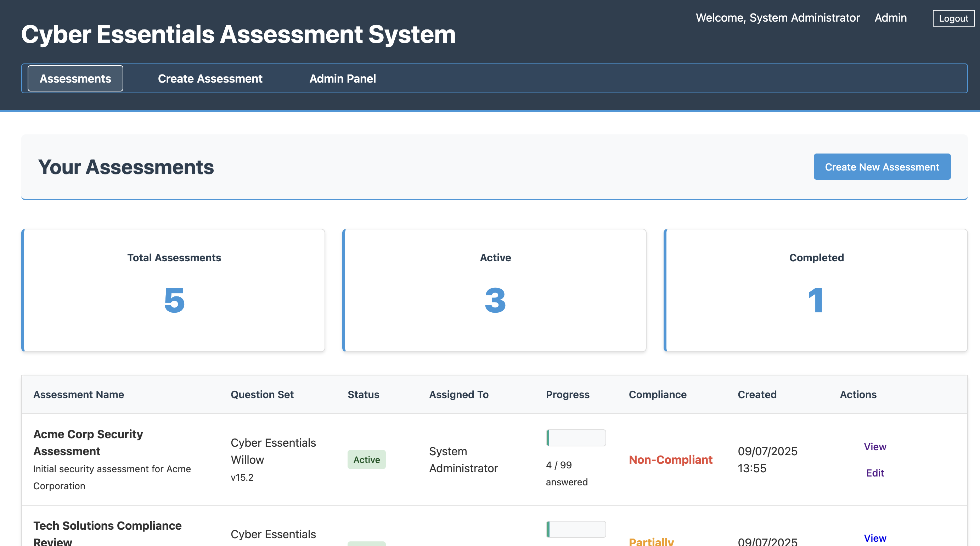Switch to the Create Assessment tab

click(x=210, y=78)
